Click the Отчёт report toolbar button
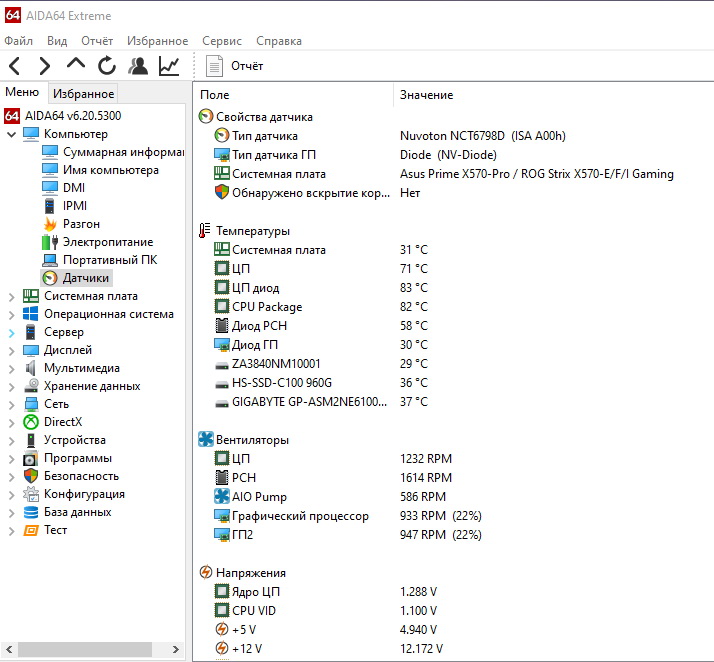This screenshot has width=714, height=662. click(x=235, y=66)
